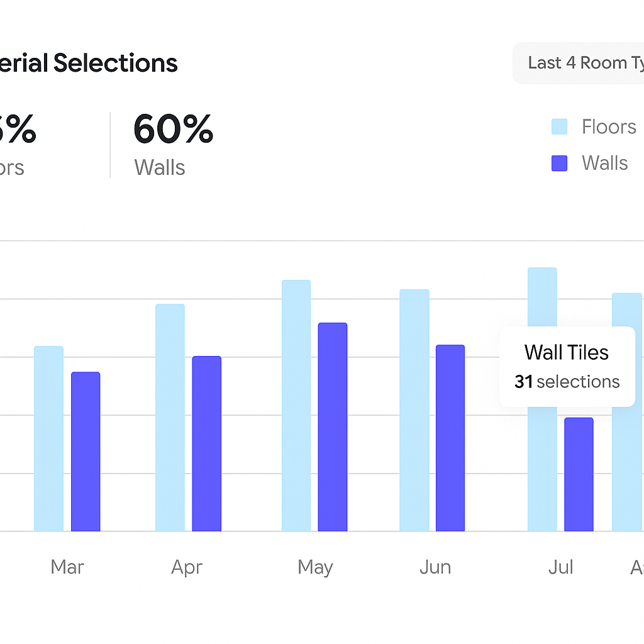
Task: Click the 60% Walls statistic
Action: pyautogui.click(x=173, y=145)
